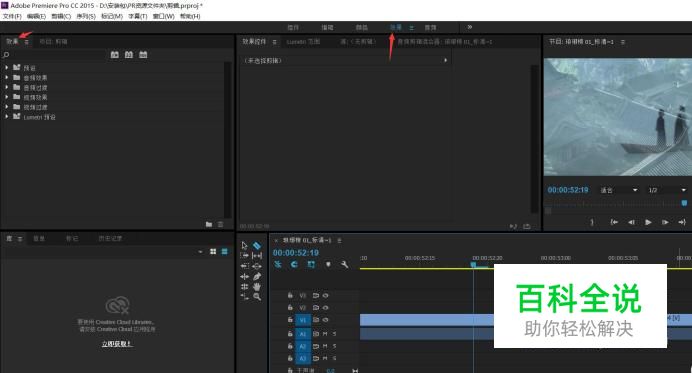Viewport: 692px width, 373px height.
Task: Click the program monitor scrub playhead
Action: tap(684, 203)
